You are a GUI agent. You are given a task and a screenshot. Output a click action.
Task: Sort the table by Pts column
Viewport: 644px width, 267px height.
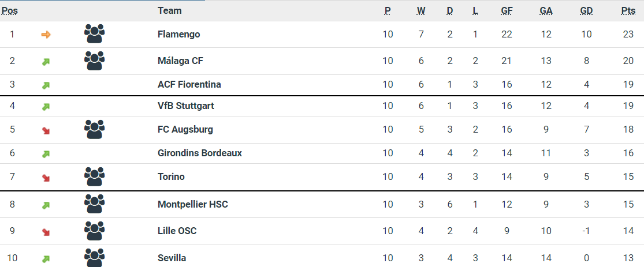click(x=628, y=10)
